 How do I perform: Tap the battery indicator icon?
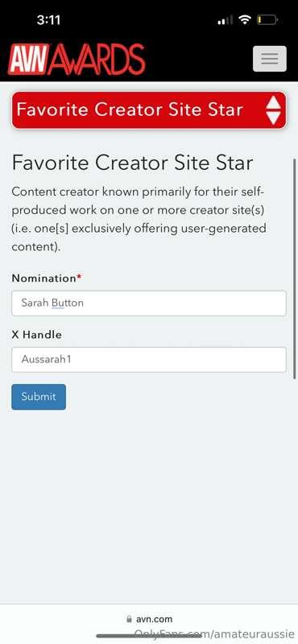coord(267,19)
